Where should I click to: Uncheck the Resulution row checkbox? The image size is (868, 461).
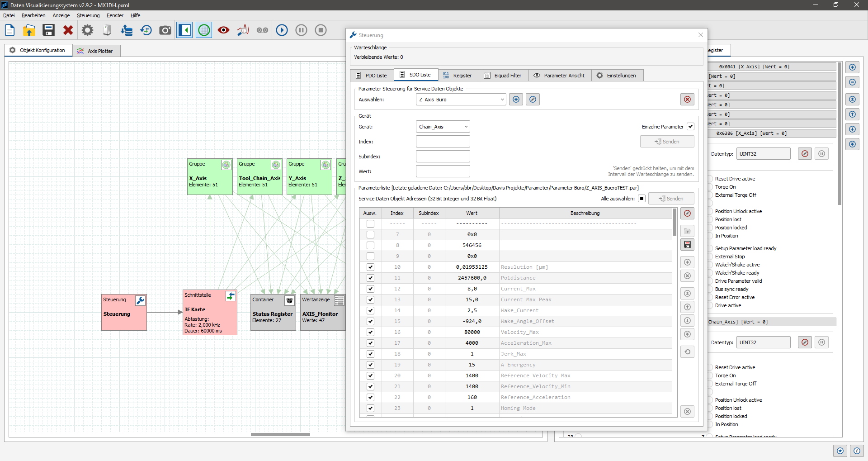tap(370, 267)
